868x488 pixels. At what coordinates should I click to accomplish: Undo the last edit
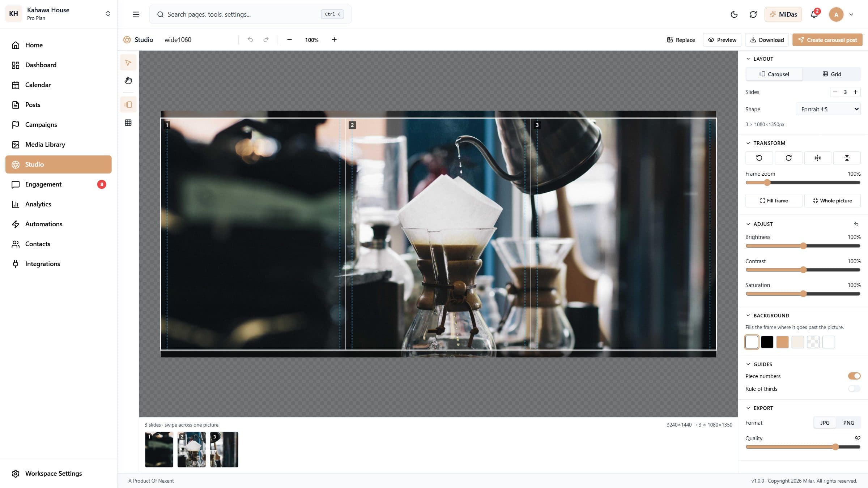[x=250, y=40]
